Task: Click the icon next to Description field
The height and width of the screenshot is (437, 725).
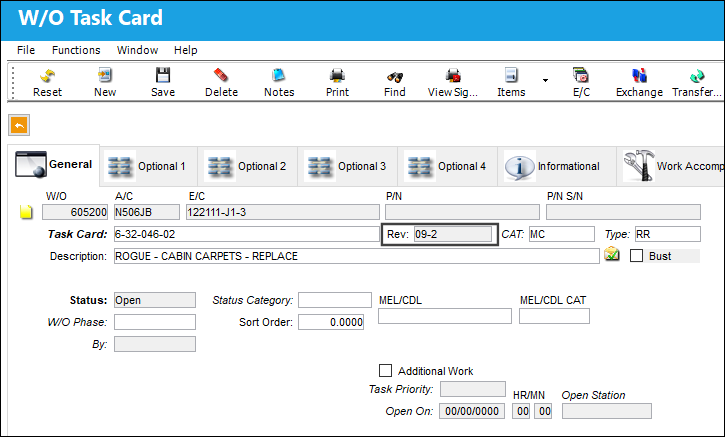Action: point(612,254)
